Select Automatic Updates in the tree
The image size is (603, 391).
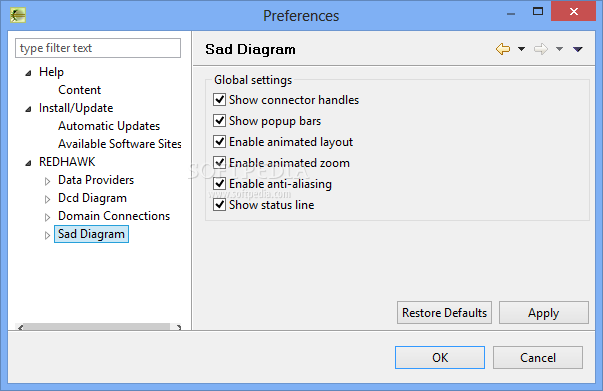[109, 126]
